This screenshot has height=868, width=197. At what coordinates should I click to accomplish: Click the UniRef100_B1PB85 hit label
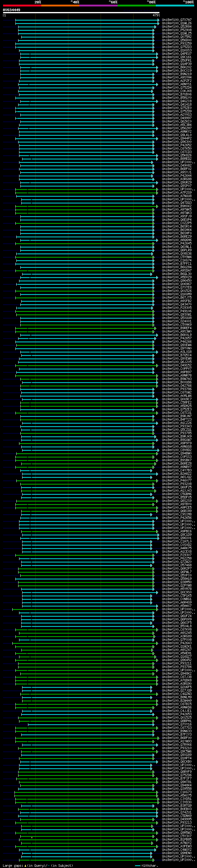tap(177, 840)
